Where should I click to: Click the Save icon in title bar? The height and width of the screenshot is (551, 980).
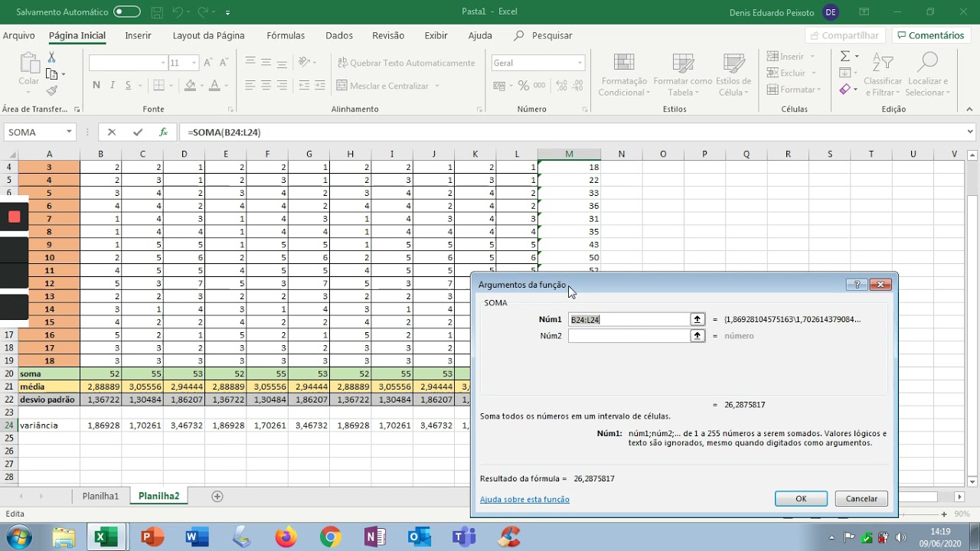(x=157, y=12)
